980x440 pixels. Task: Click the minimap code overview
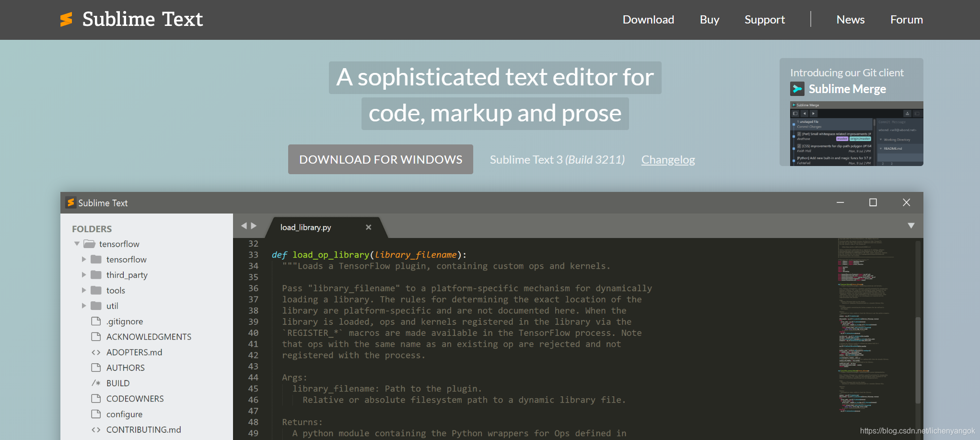pyautogui.click(x=863, y=325)
